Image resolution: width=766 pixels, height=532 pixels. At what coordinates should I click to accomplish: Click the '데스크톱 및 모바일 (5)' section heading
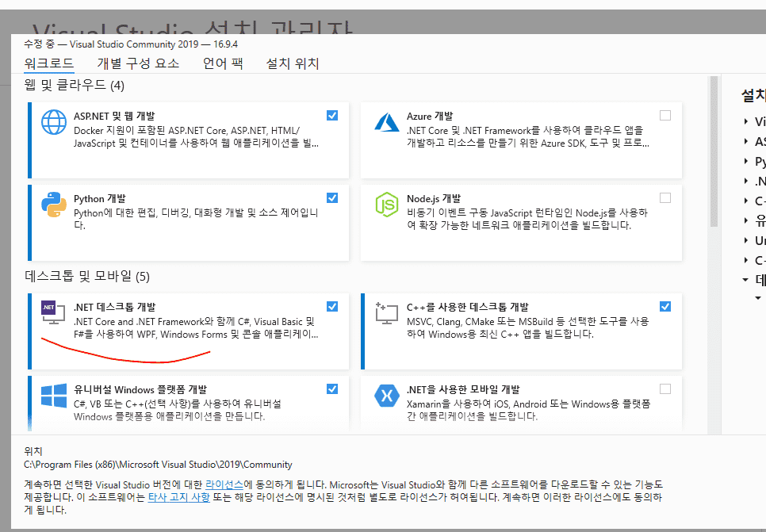pos(87,277)
